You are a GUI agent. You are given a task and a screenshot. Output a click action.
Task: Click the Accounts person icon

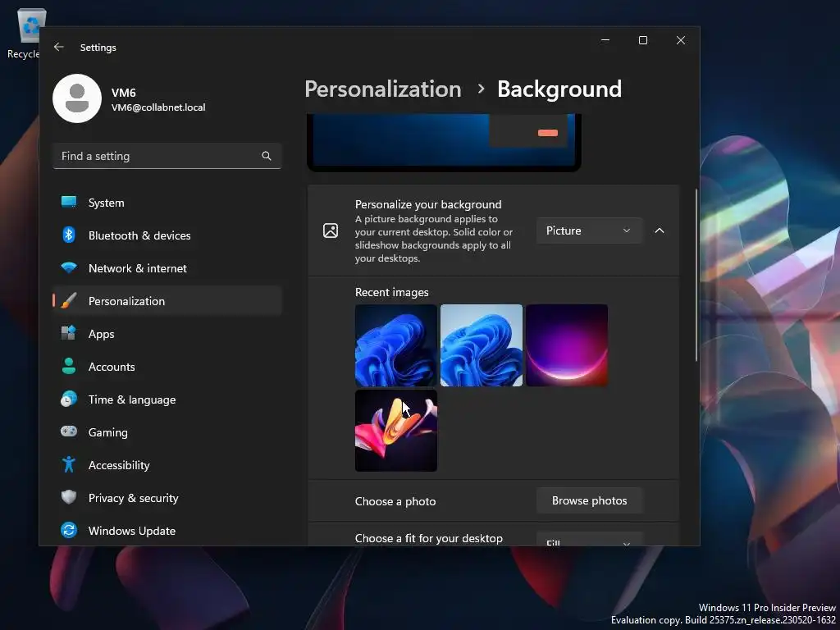coord(69,366)
